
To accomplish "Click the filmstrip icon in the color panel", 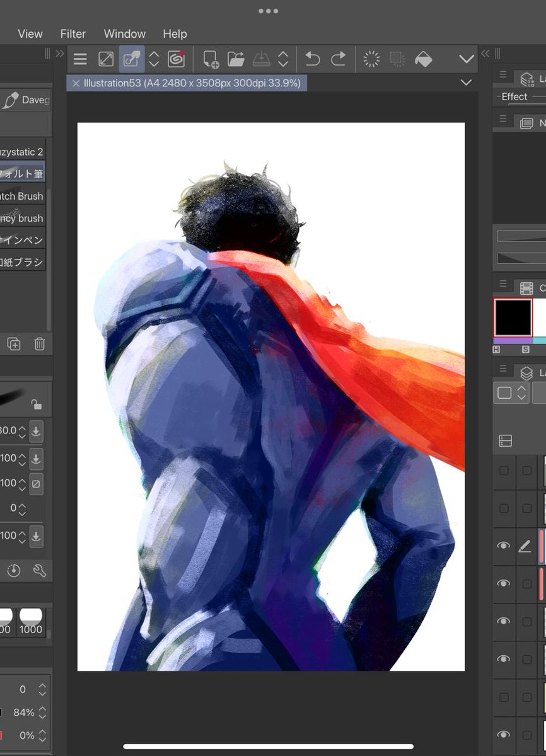I will pos(526,288).
